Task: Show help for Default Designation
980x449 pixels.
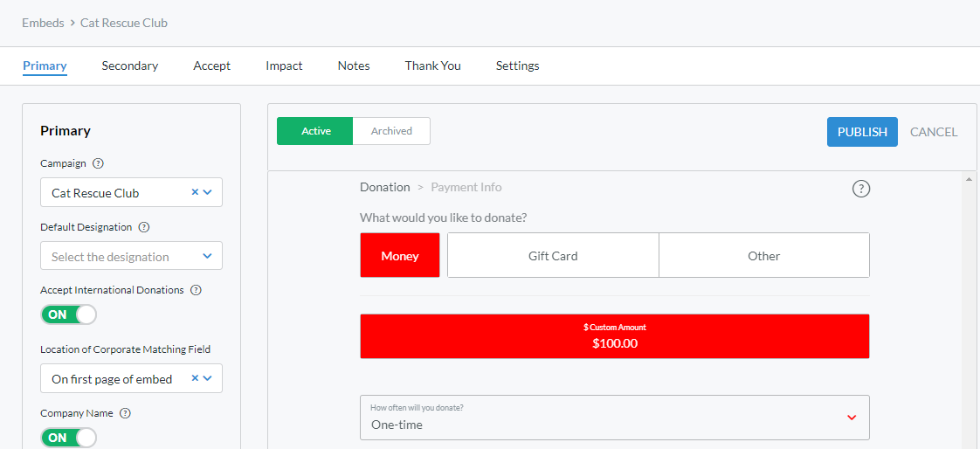Action: pos(144,227)
